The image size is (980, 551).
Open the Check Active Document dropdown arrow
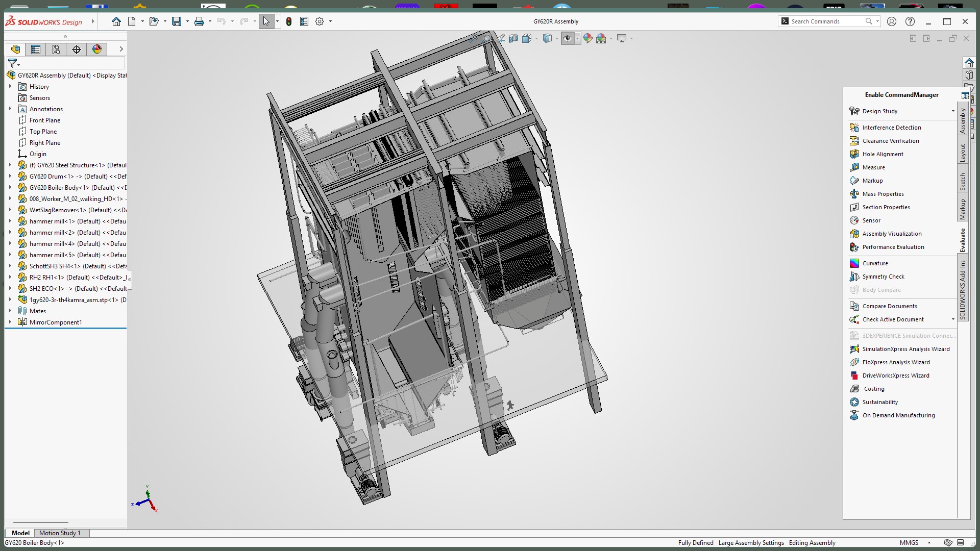(952, 319)
